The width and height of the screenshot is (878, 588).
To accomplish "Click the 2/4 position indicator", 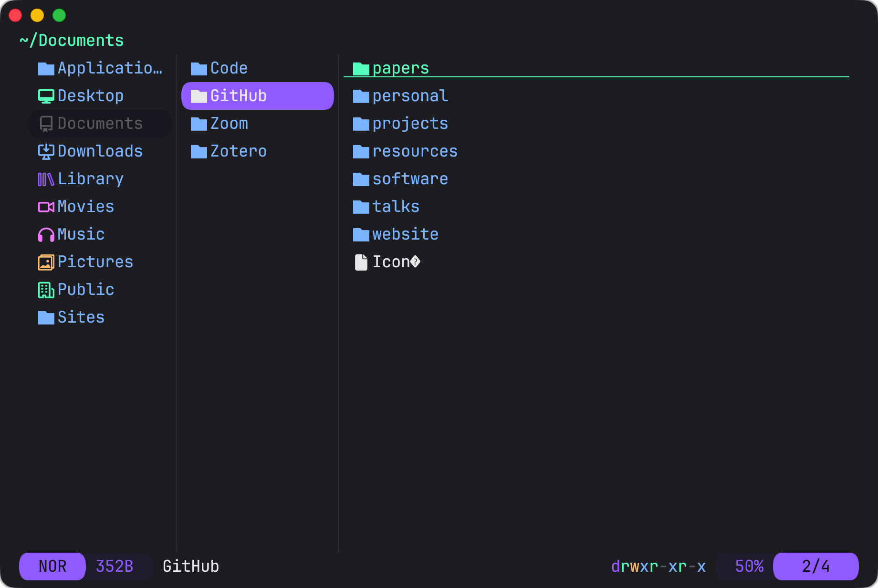I will tap(815, 566).
